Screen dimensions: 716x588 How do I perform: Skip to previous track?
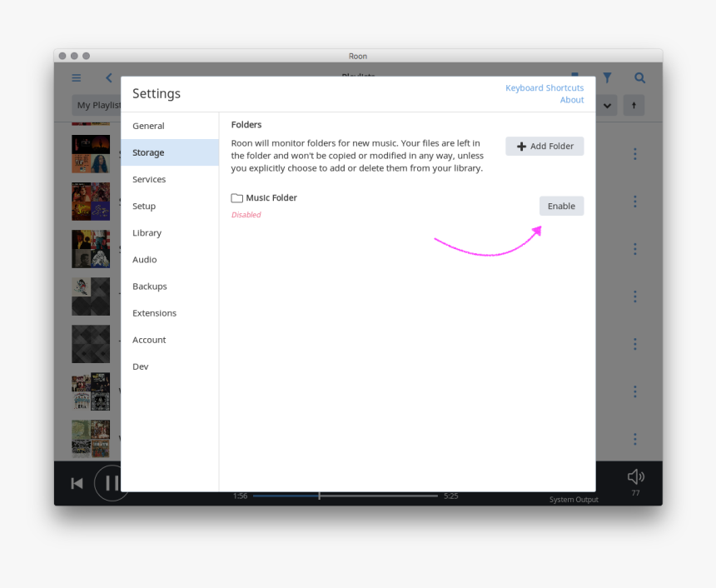click(77, 483)
